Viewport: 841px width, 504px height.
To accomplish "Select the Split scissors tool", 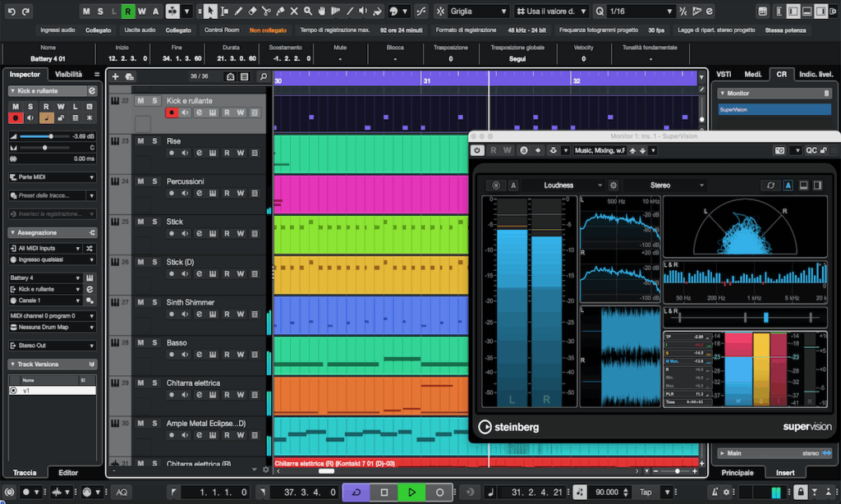I will 266,11.
